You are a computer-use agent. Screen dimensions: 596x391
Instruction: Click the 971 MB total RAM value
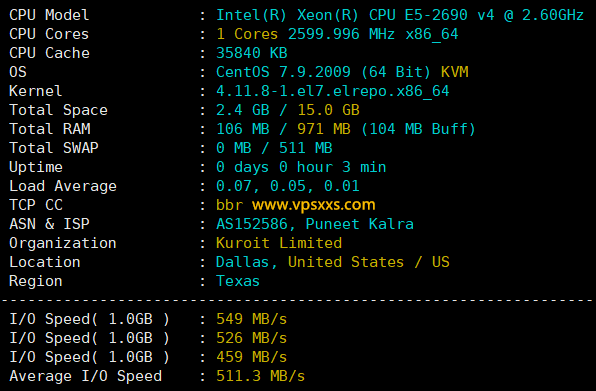coord(324,129)
